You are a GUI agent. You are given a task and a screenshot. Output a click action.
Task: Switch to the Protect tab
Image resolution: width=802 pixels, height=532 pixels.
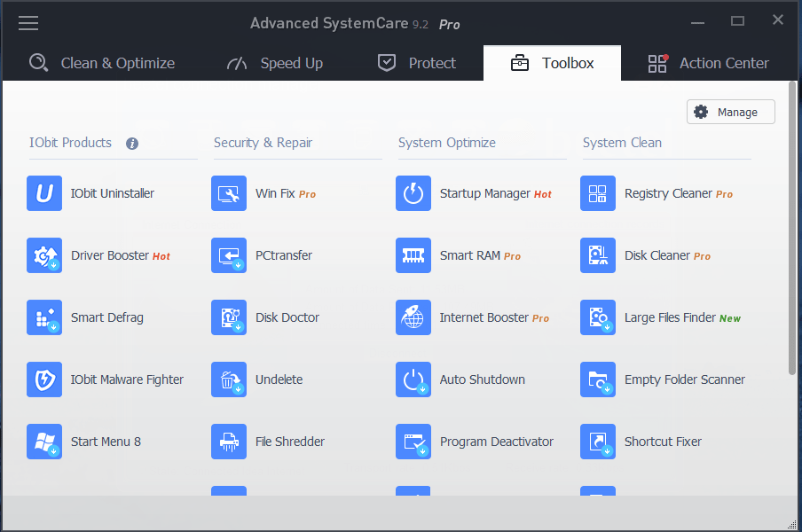[x=415, y=63]
